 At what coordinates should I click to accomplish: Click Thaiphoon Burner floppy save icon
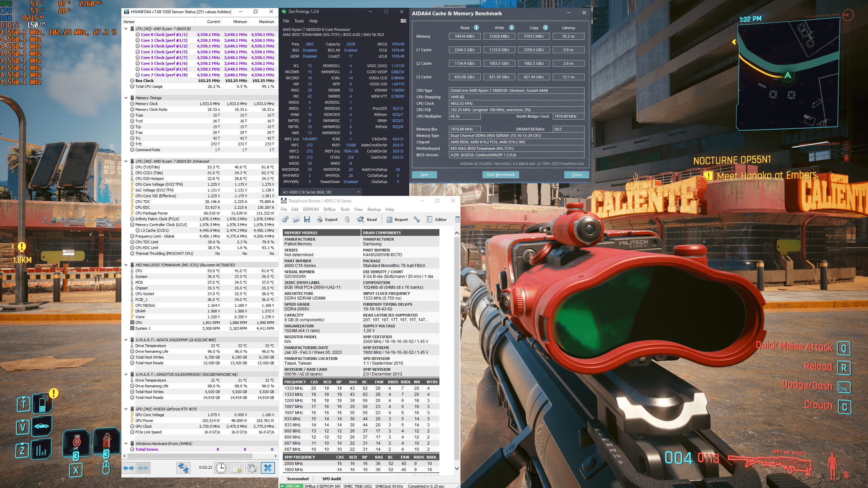(307, 220)
